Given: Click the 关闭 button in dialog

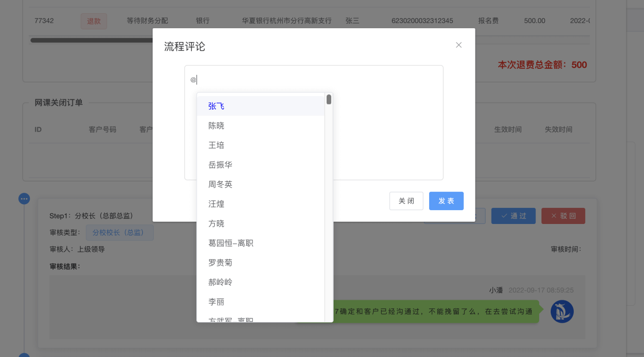Looking at the screenshot, I should click(x=406, y=201).
